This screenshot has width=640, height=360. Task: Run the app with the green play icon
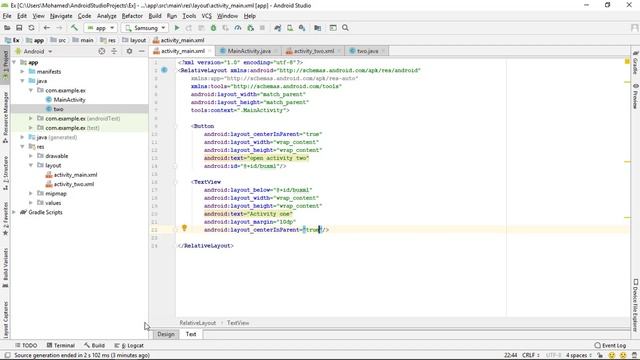(x=177, y=28)
